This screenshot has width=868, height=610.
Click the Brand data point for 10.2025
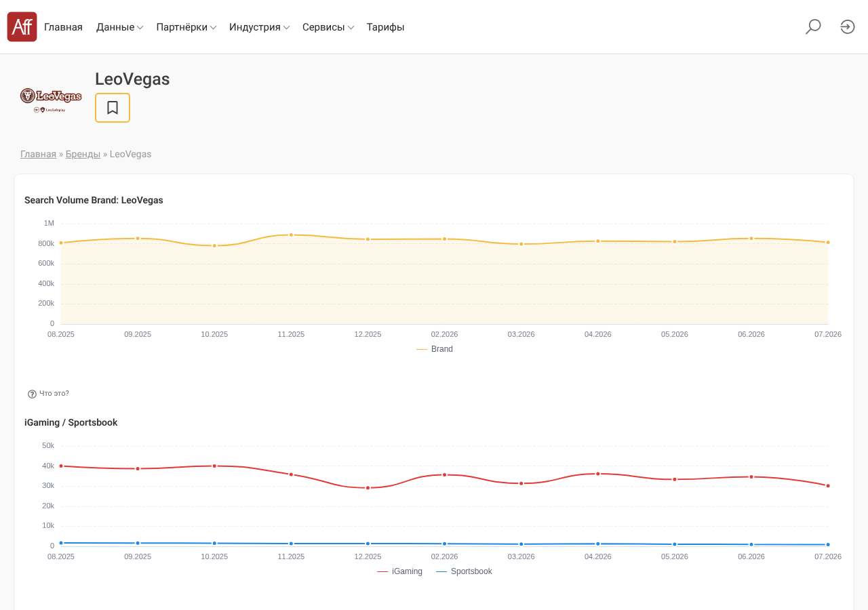click(x=214, y=245)
